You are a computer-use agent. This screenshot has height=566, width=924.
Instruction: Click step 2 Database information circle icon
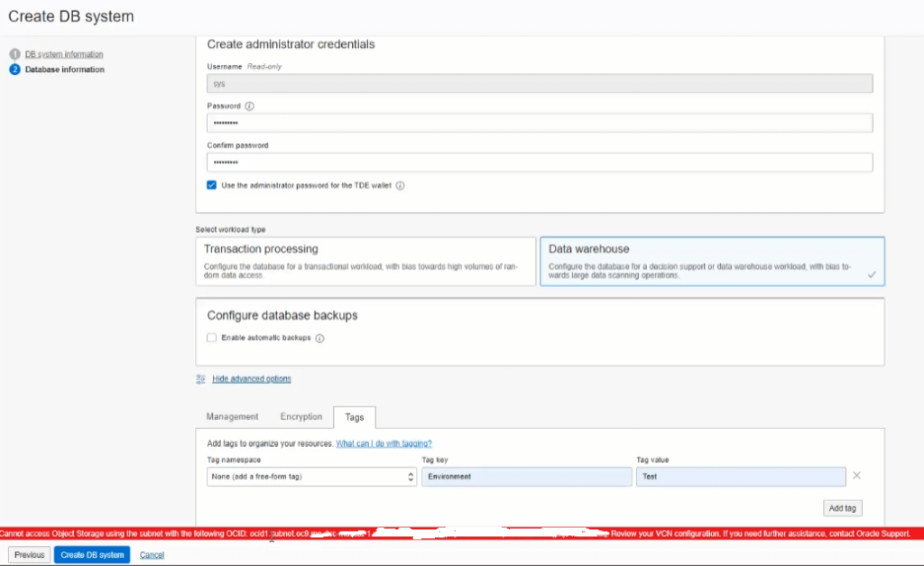pos(14,70)
